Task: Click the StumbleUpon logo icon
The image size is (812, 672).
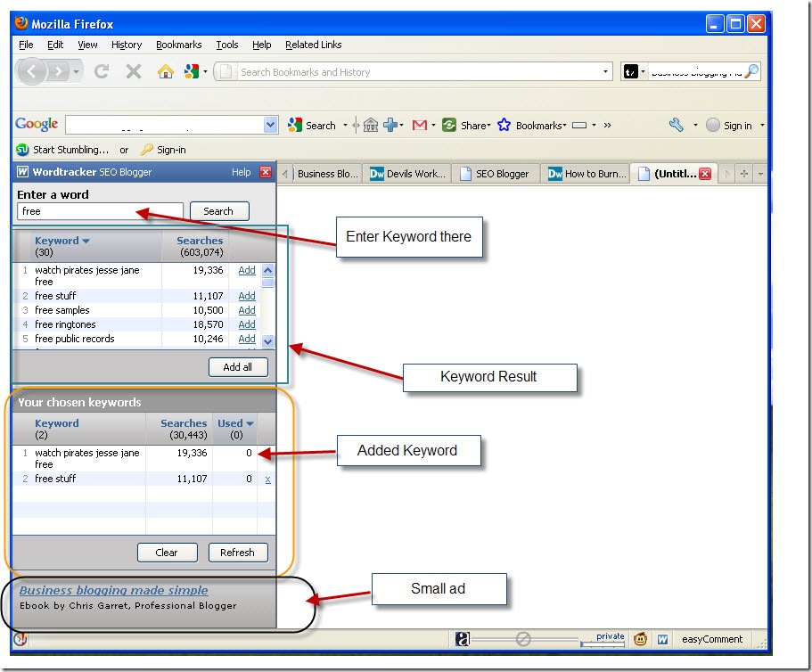Action: tap(22, 150)
